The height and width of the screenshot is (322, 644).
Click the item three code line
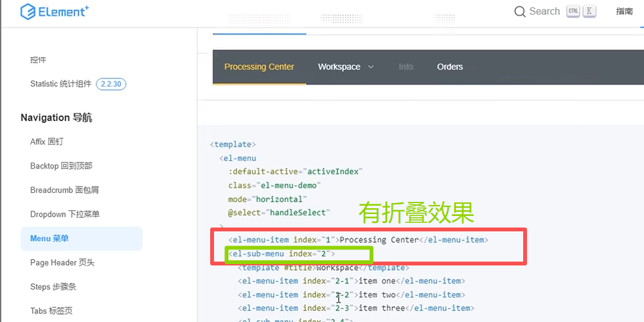click(355, 309)
